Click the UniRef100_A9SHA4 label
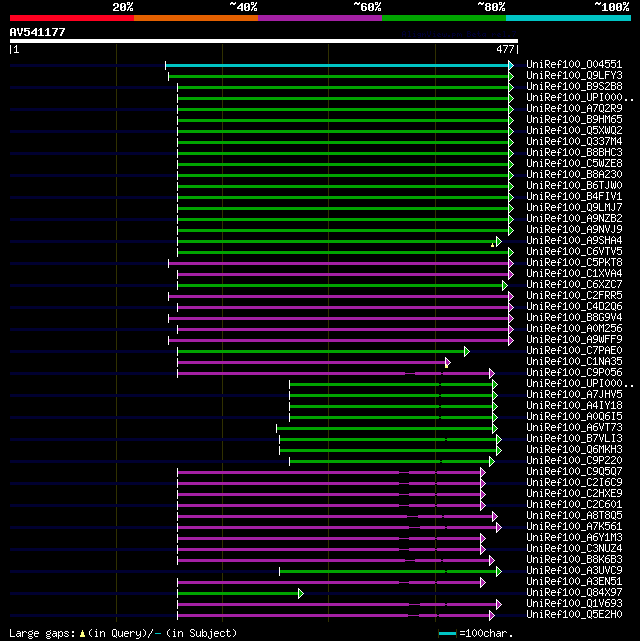The image size is (640, 641). pyautogui.click(x=574, y=241)
